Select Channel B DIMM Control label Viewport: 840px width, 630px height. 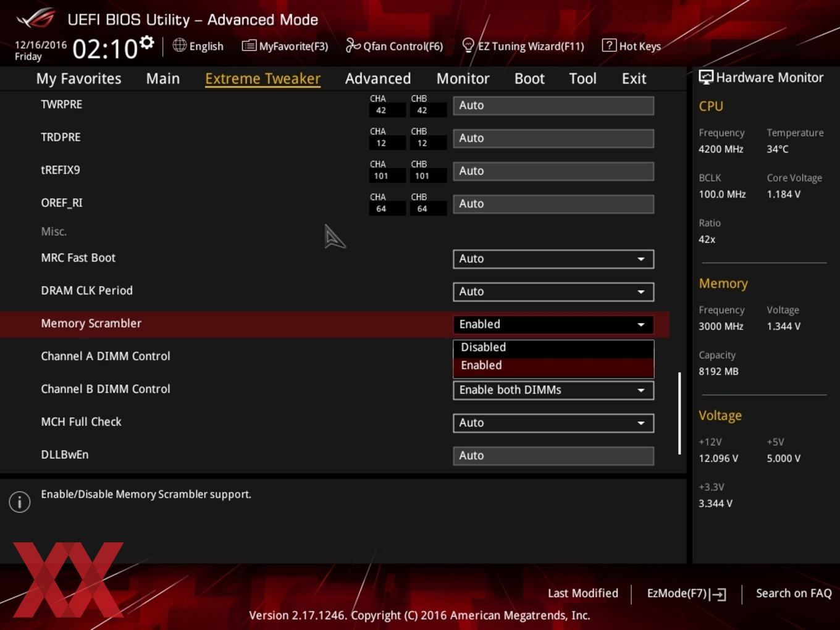(x=106, y=389)
